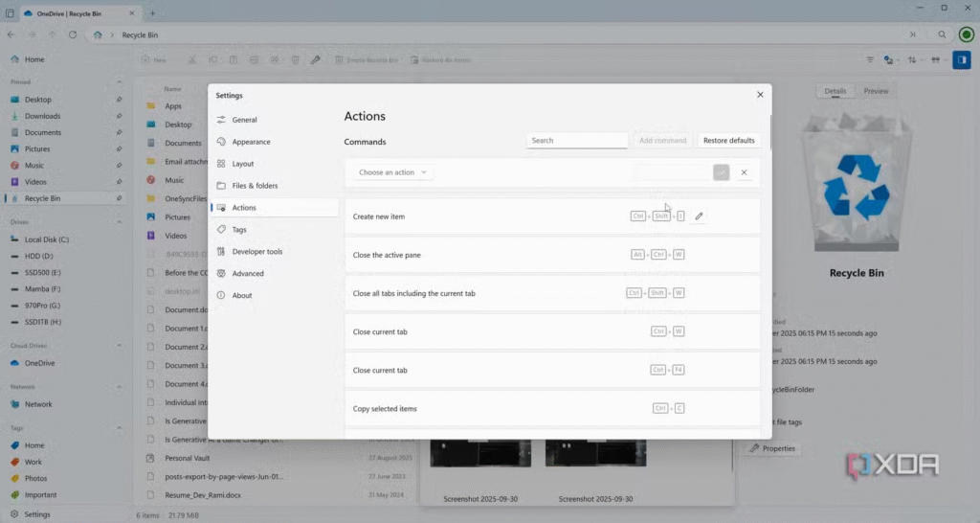Click the search magnifier icon beside the address bar
Viewport: 980px width, 523px height.
point(942,34)
